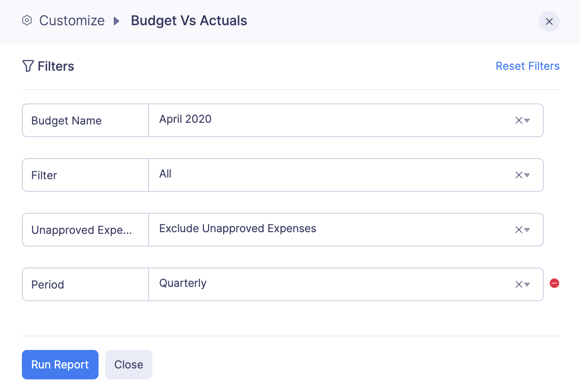Viewport: 580px width, 392px height.
Task: Click the Customize breadcrumb text
Action: [x=72, y=21]
